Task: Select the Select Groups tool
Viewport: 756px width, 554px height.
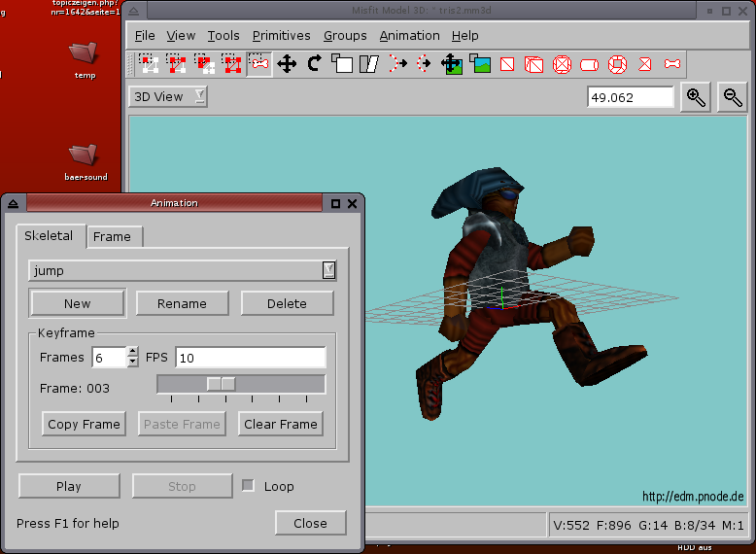Action: [x=232, y=63]
